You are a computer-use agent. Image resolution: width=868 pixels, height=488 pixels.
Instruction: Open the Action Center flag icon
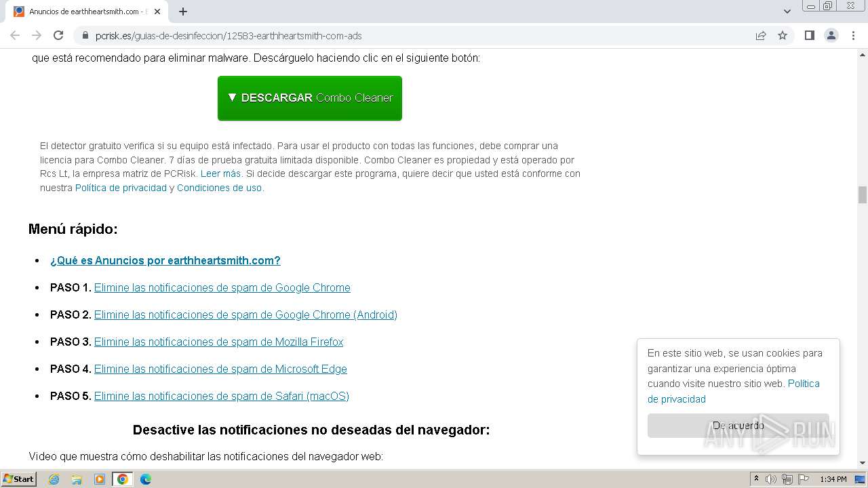pyautogui.click(x=804, y=479)
